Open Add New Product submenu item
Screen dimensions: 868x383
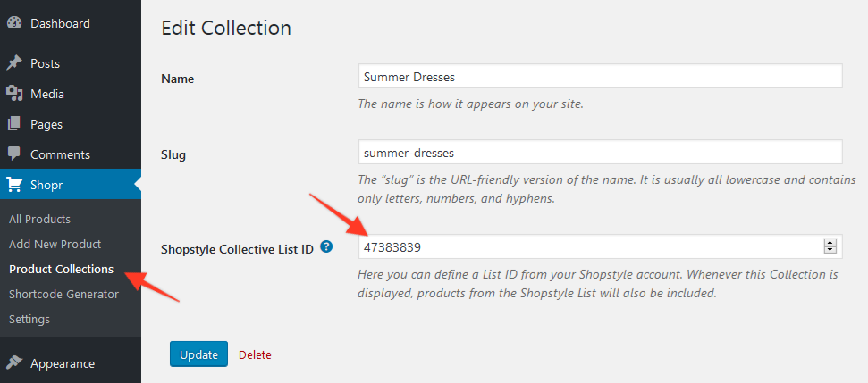(x=55, y=244)
